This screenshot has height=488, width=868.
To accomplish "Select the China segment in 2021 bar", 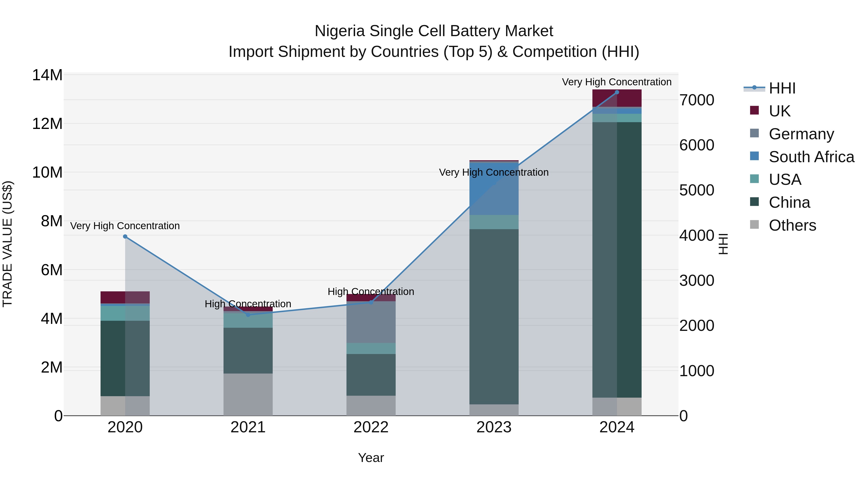I will tap(248, 351).
